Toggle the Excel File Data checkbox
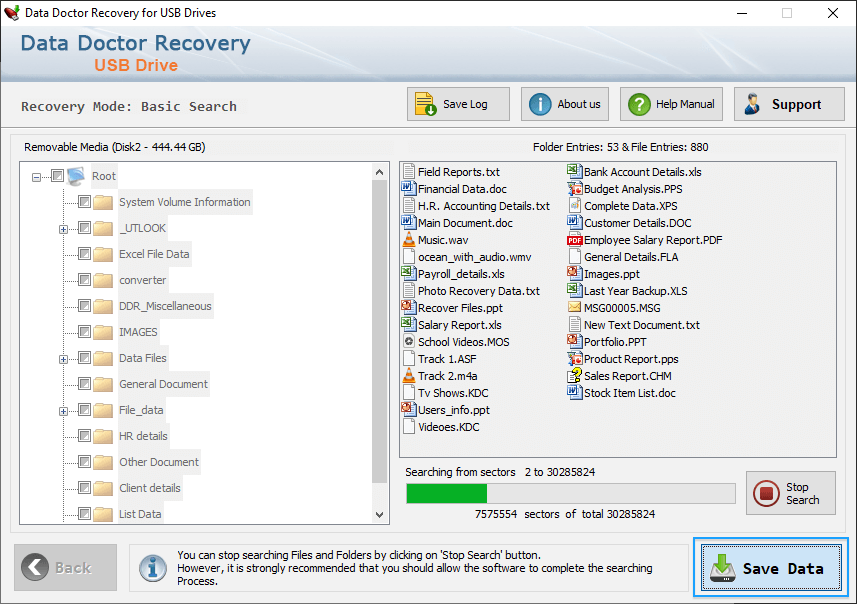The height and width of the screenshot is (604, 857). 84,254
